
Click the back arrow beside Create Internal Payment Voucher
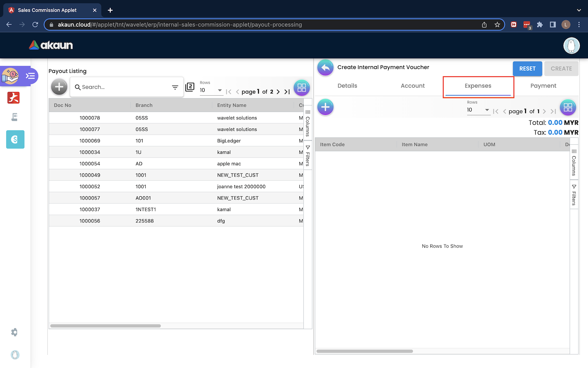325,68
